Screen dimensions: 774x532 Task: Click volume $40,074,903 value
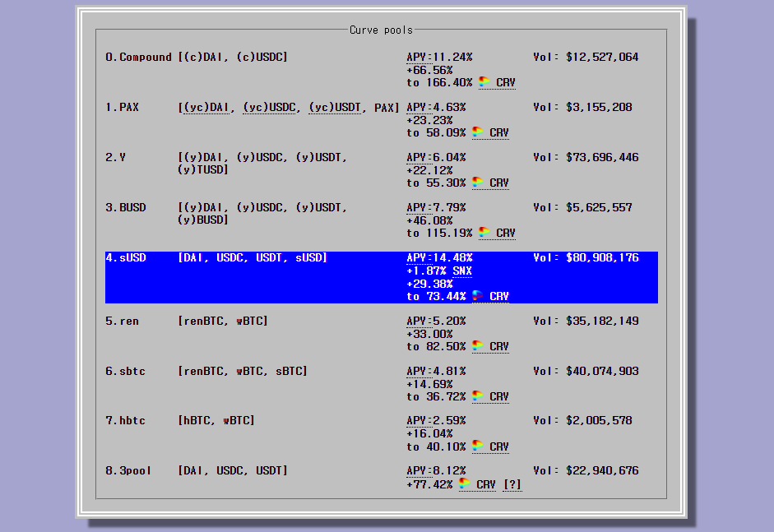pos(602,371)
